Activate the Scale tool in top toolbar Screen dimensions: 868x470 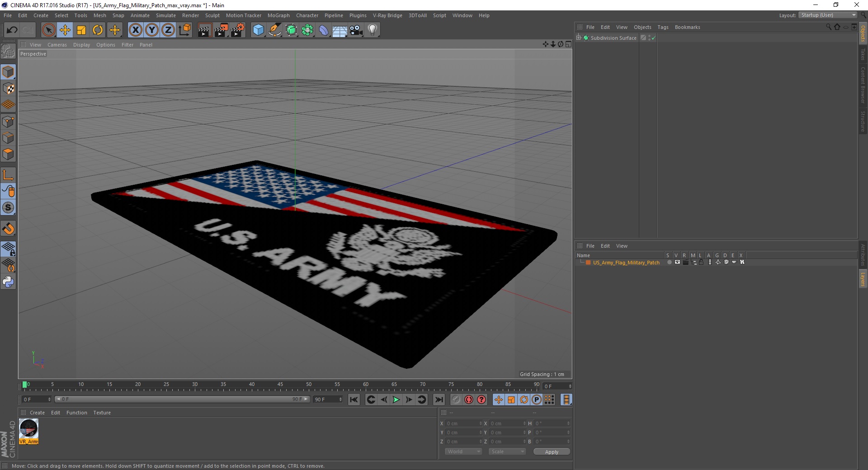pos(81,30)
